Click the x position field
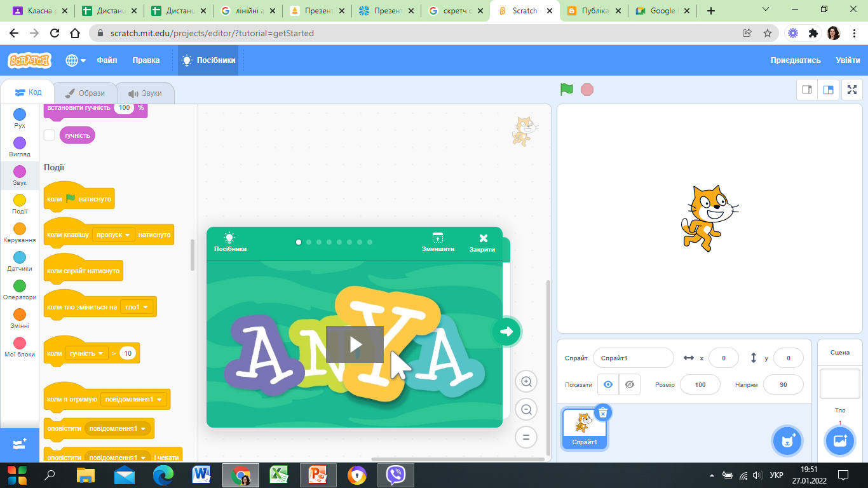Image resolution: width=868 pixels, height=488 pixels. pos(724,358)
